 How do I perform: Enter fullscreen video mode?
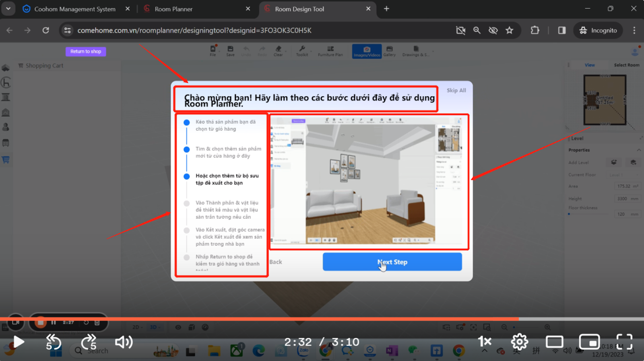click(x=624, y=342)
